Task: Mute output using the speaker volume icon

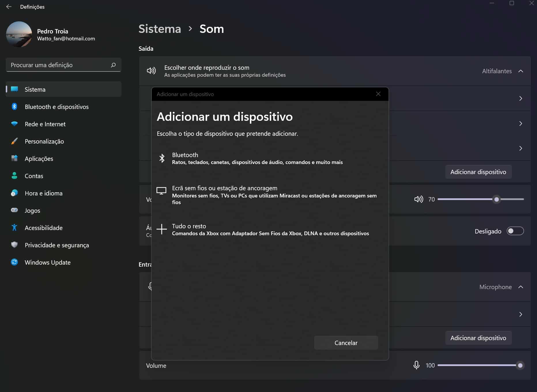Action: coord(419,199)
